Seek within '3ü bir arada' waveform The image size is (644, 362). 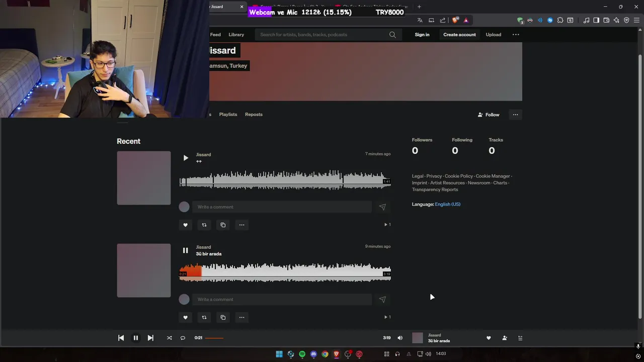pos(285,273)
